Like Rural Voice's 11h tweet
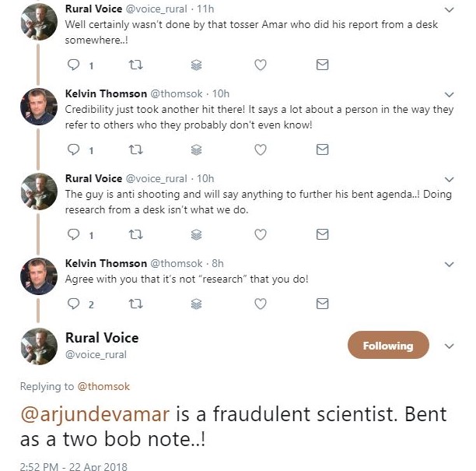The width and height of the screenshot is (476, 471). click(261, 65)
